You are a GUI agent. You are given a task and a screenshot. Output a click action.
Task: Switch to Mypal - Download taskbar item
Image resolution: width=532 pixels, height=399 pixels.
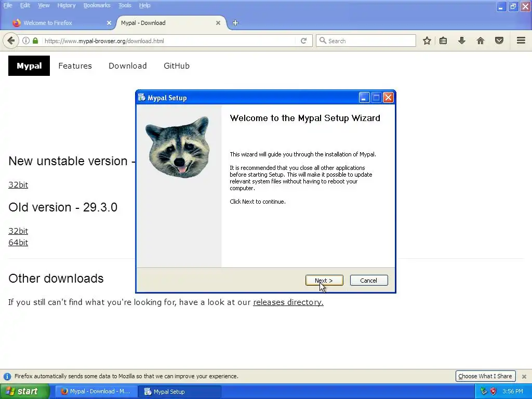coord(96,392)
